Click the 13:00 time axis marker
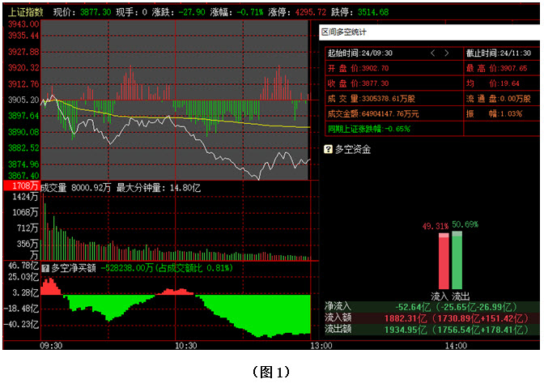 pos(321,346)
